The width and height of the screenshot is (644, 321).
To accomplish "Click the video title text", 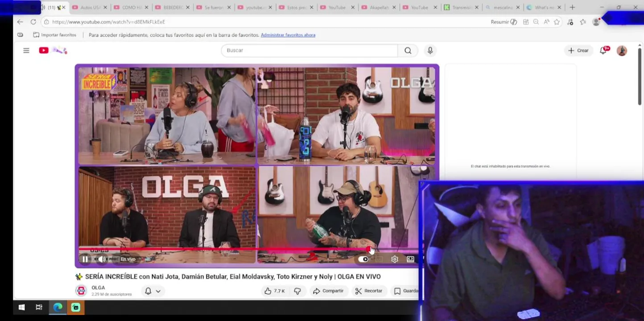I will [233, 276].
